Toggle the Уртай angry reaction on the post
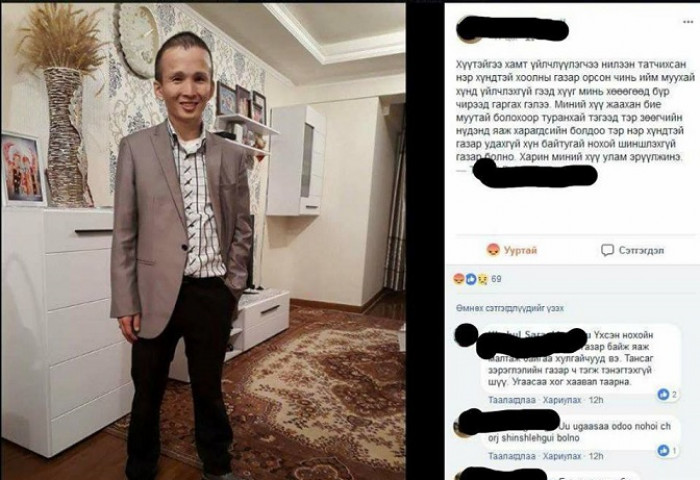The height and width of the screenshot is (480, 700). [x=512, y=250]
